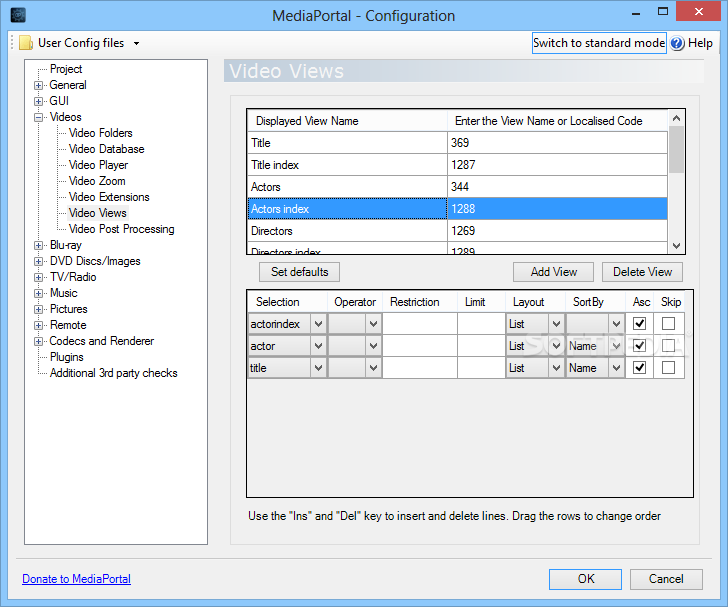The image size is (728, 607).
Task: Click the code cell 369
Action: (558, 143)
